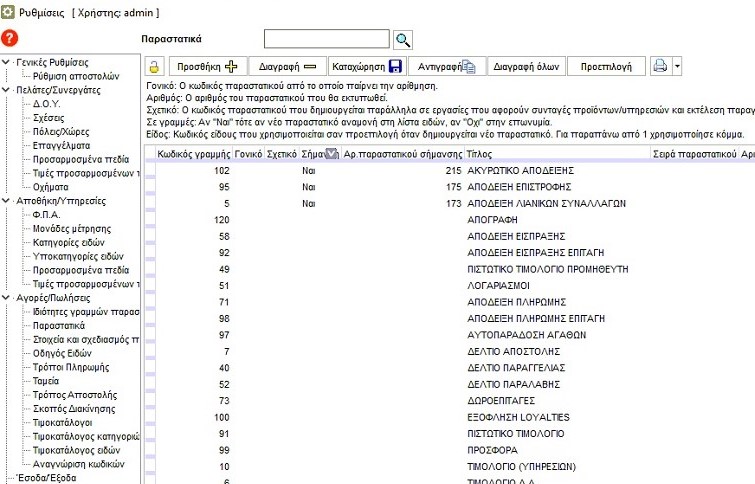
Task: Open the dropdown arrow beside the printer
Action: pos(677,66)
